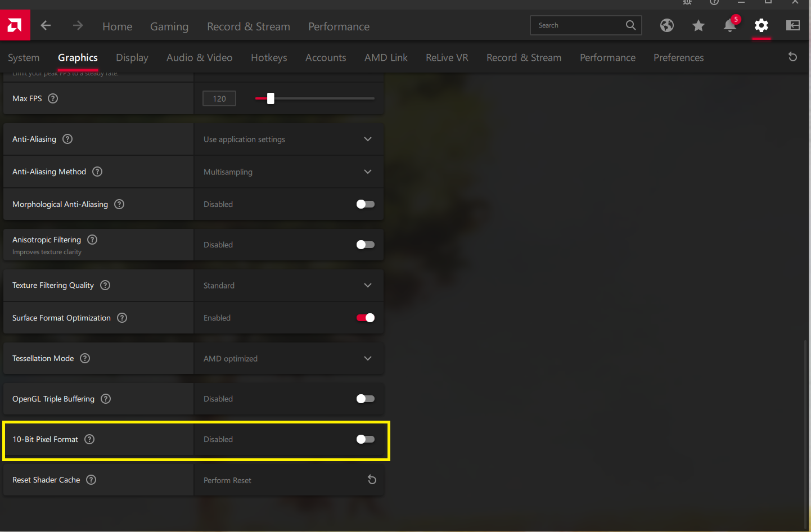The height and width of the screenshot is (532, 811).
Task: Show help for Surface Format Optimization
Action: tap(122, 318)
